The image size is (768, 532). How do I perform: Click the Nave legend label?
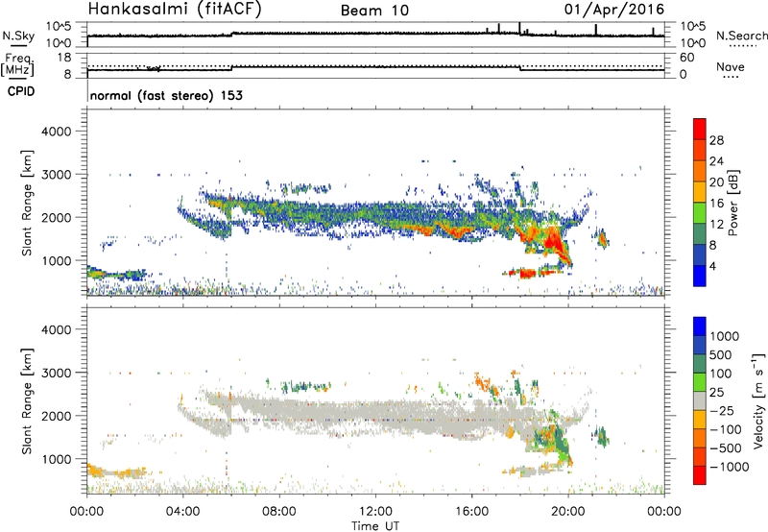730,66
